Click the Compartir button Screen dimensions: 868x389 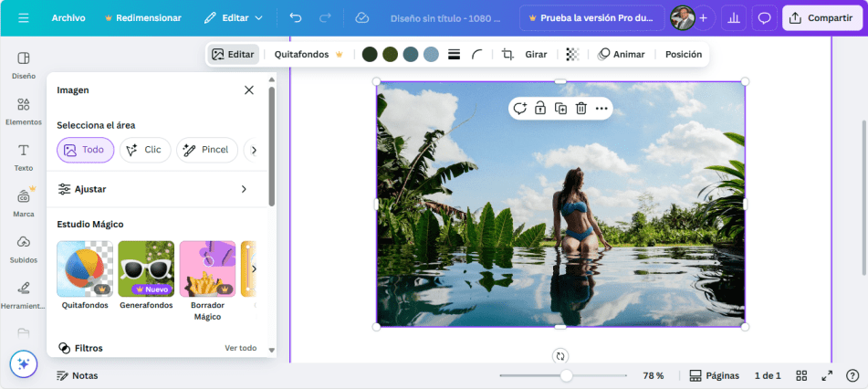pyautogui.click(x=821, y=17)
